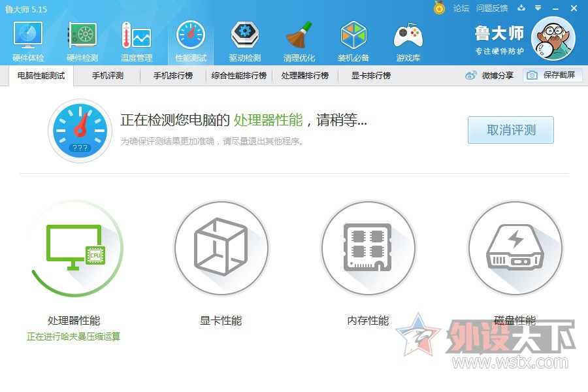Open the 问题反馈 feedback link

(x=492, y=8)
